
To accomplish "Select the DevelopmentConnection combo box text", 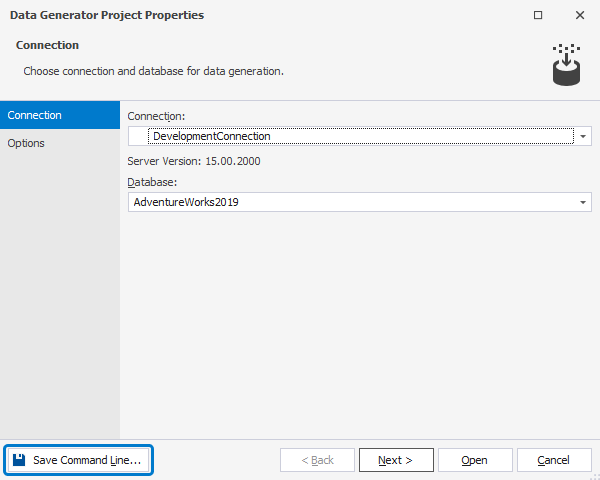I will point(211,136).
